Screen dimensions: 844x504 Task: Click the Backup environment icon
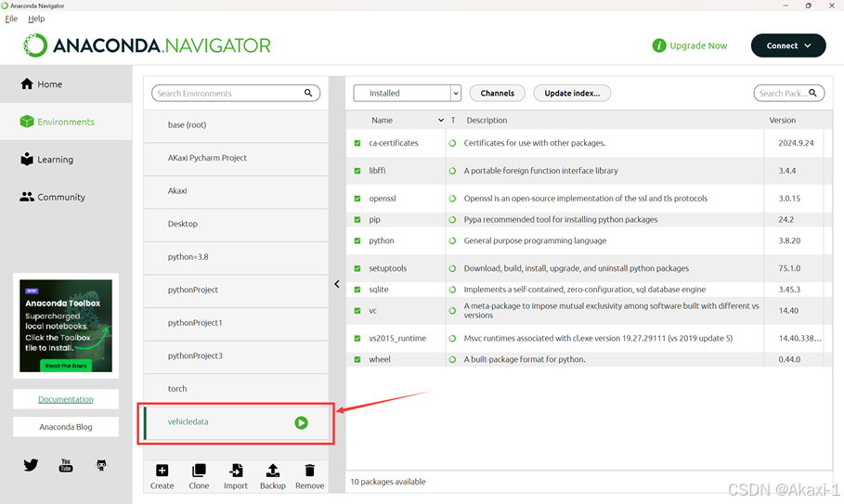[273, 471]
